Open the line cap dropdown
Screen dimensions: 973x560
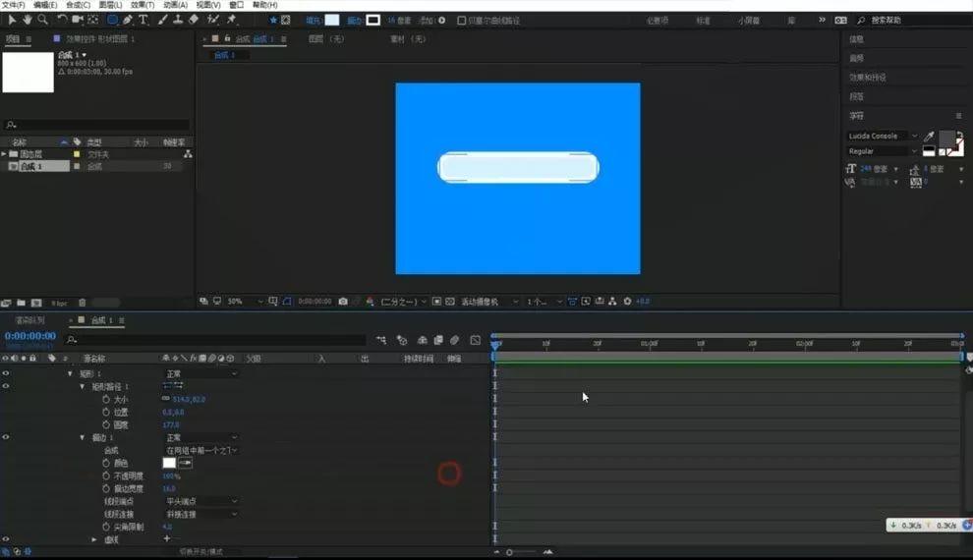point(201,501)
